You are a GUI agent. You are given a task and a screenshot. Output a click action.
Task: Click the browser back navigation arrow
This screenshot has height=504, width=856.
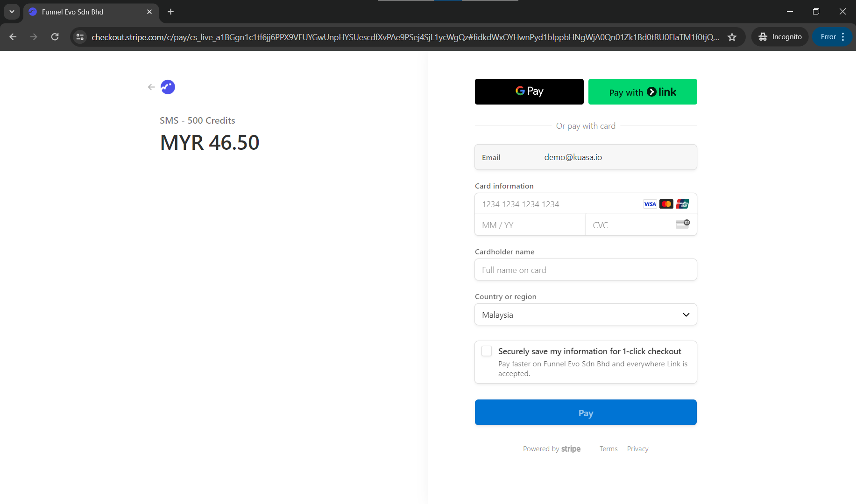[x=13, y=37]
